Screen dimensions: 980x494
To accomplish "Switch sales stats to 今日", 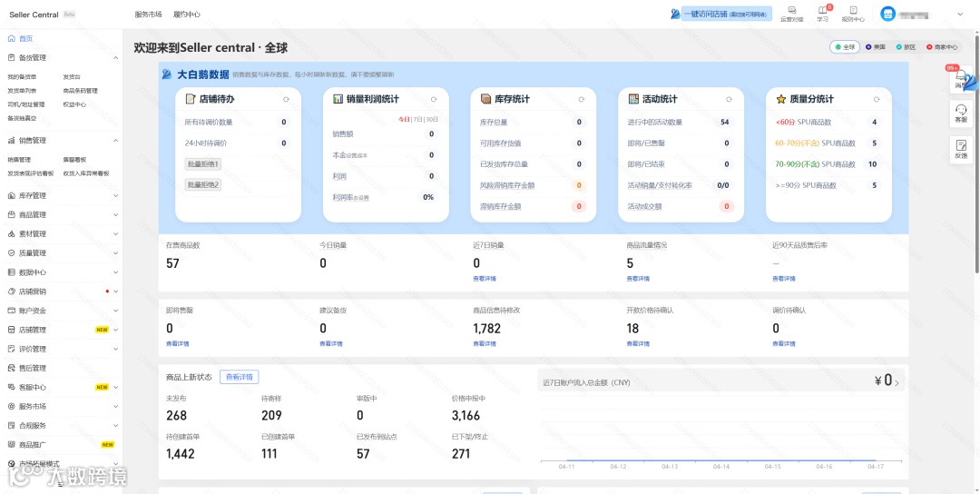I will pos(403,119).
